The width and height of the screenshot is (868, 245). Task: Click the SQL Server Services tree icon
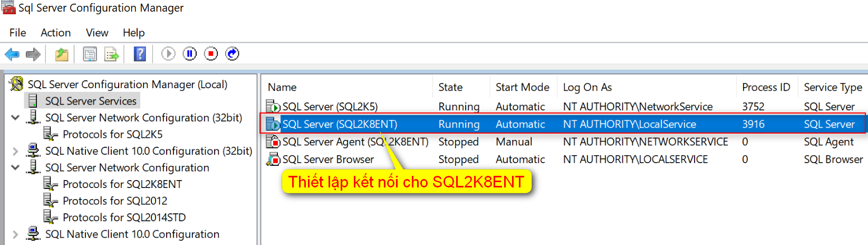click(33, 101)
